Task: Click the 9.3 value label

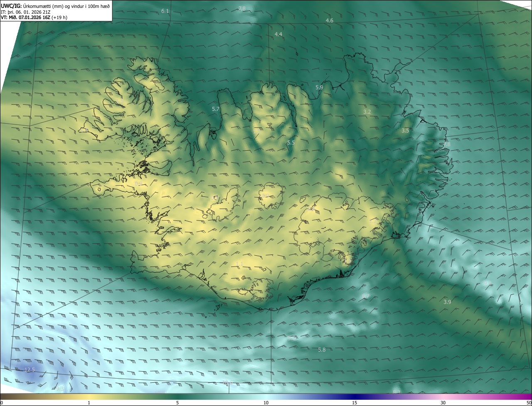Action: pos(61,389)
